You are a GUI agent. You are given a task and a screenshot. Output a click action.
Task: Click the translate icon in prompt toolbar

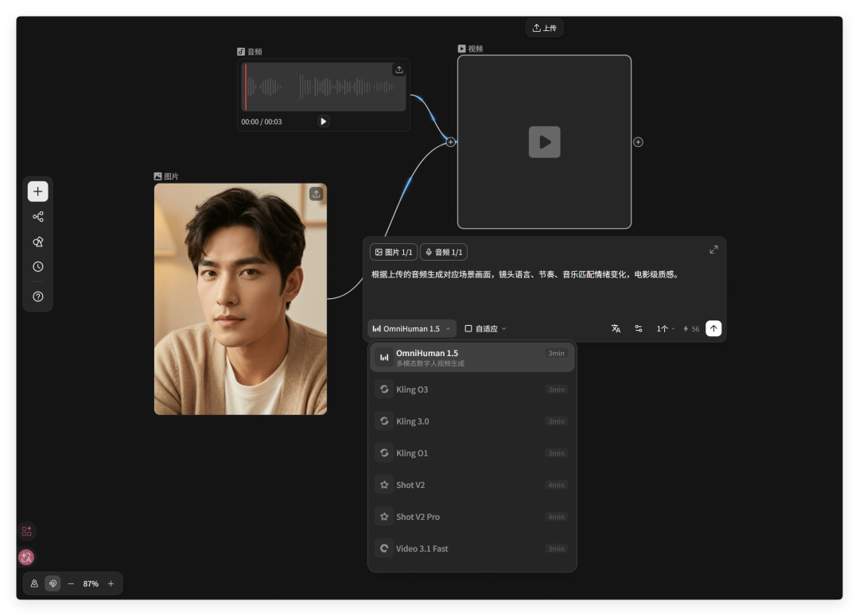(616, 328)
